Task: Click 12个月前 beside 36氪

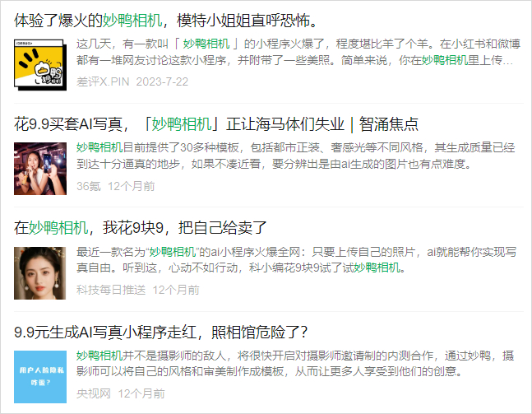Action: click(132, 186)
